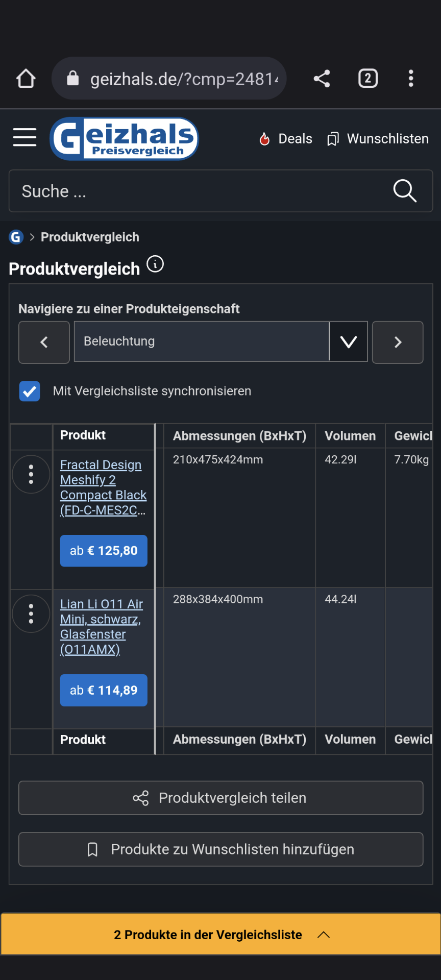
Task: Go to previous product property
Action: tap(44, 342)
